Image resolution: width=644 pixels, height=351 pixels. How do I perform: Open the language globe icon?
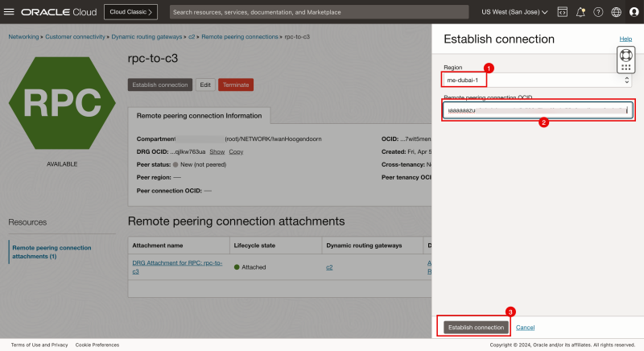[616, 12]
